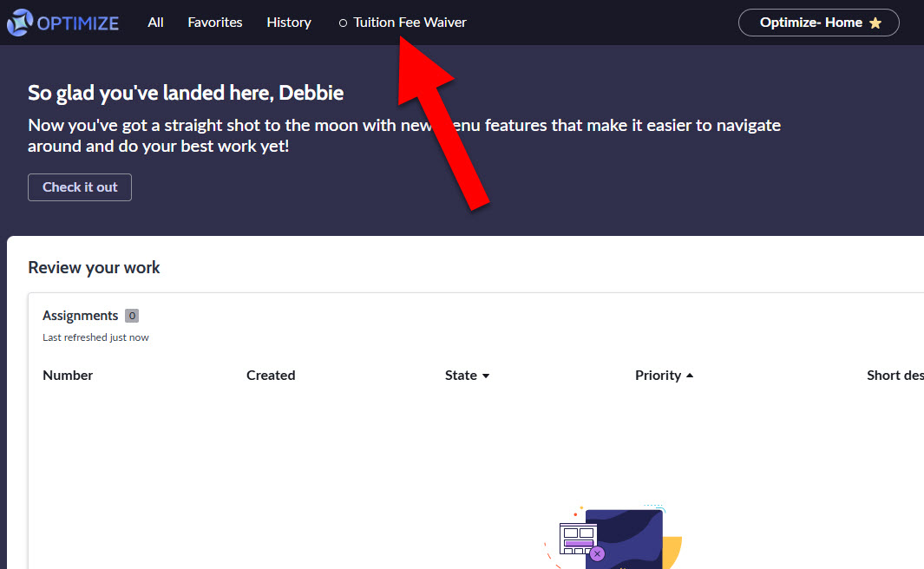The image size is (924, 569).
Task: Toggle the favorite star in Optimize- Home
Action: (x=875, y=23)
